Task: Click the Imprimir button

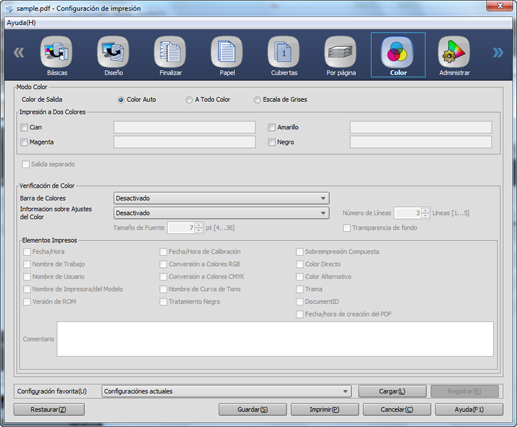Action: click(x=325, y=409)
